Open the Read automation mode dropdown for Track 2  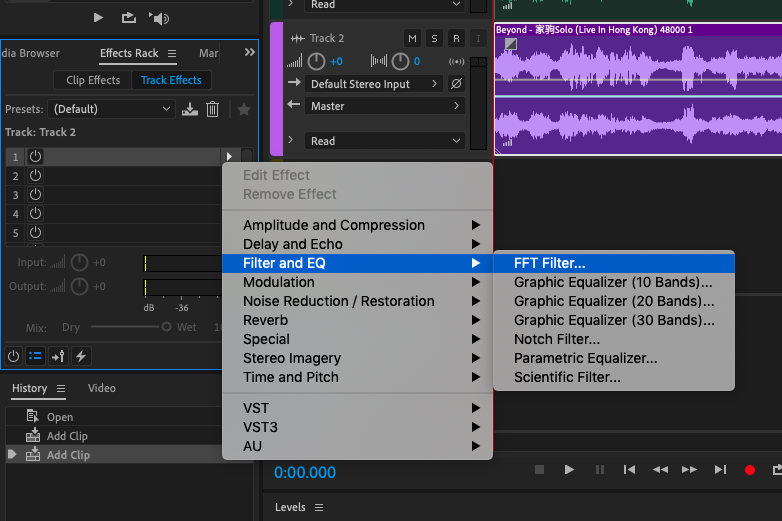coord(385,141)
